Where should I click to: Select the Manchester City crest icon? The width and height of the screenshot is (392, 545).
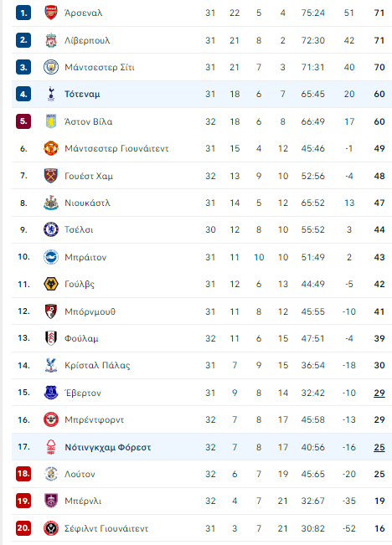pos(51,67)
